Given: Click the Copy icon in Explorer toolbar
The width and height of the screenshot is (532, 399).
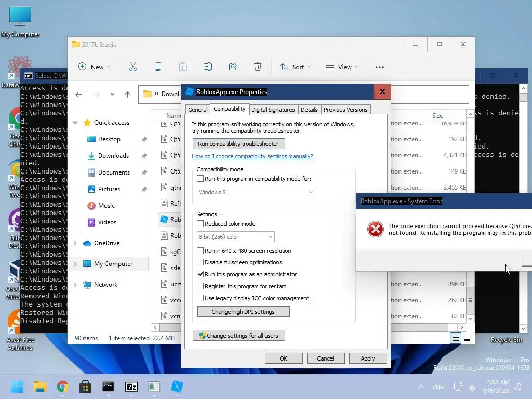Looking at the screenshot, I should coord(158,67).
